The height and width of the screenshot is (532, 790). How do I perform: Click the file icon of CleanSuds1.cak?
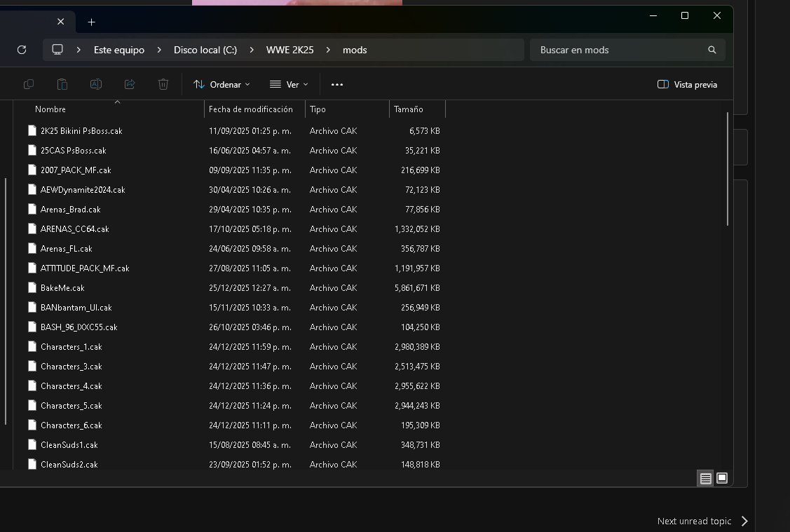(32, 445)
